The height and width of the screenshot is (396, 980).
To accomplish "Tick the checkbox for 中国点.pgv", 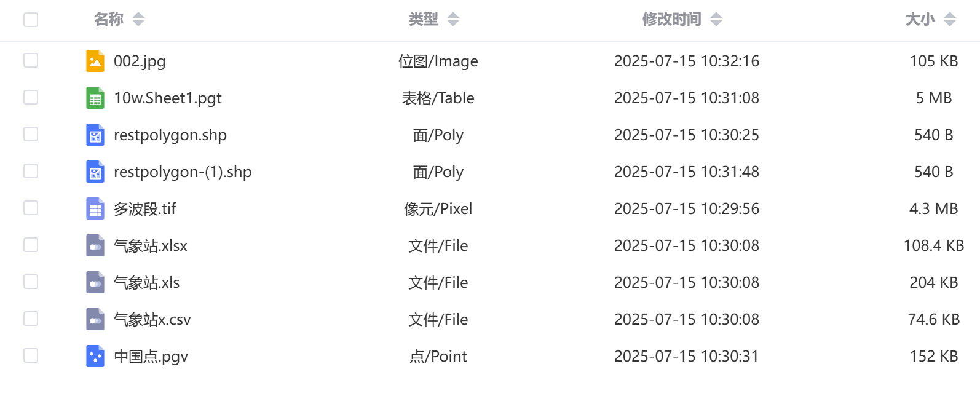I will (x=31, y=355).
